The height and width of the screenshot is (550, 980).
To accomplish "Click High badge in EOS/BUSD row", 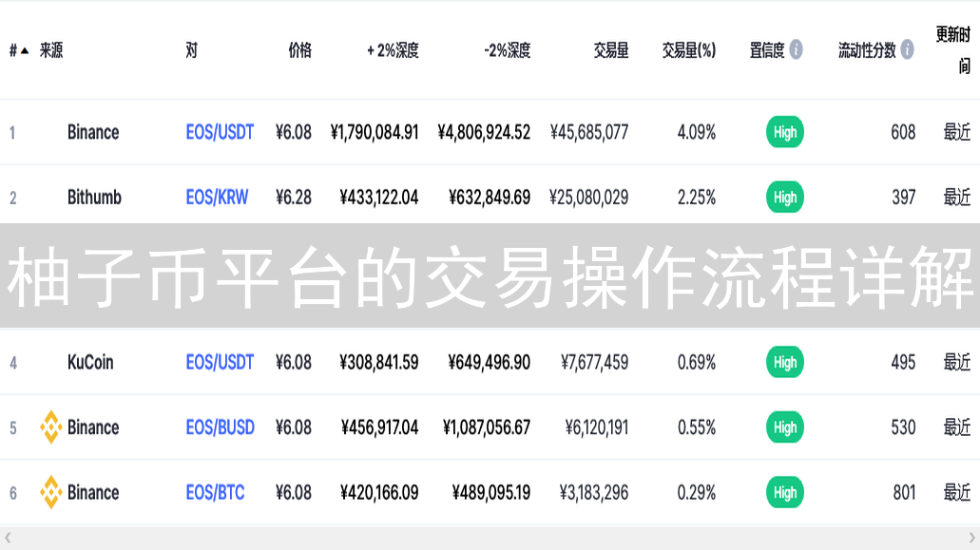I will pos(785,427).
